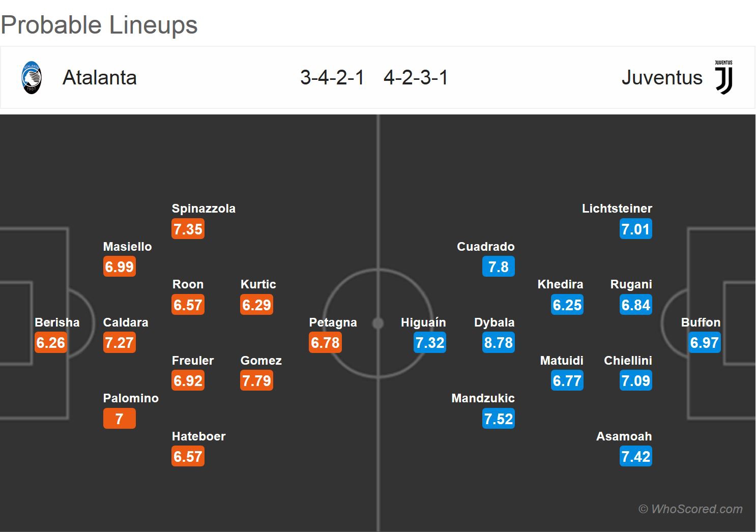
Task: Open the WhoScored.com watermark link
Action: pyautogui.click(x=690, y=509)
